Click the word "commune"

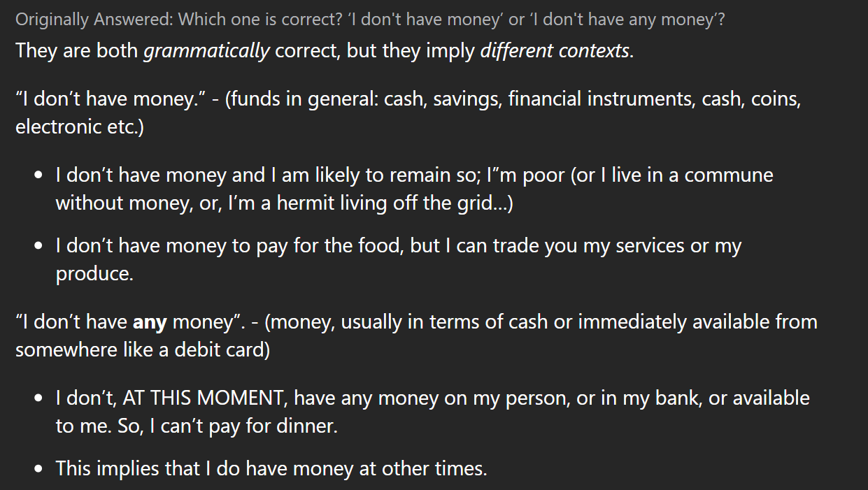[729, 175]
